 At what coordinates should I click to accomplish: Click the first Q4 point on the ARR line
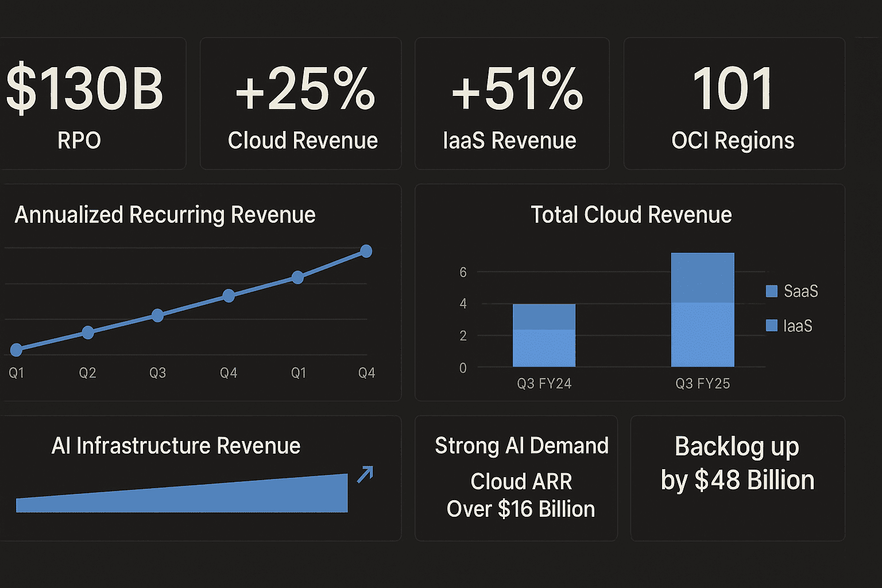tap(229, 296)
